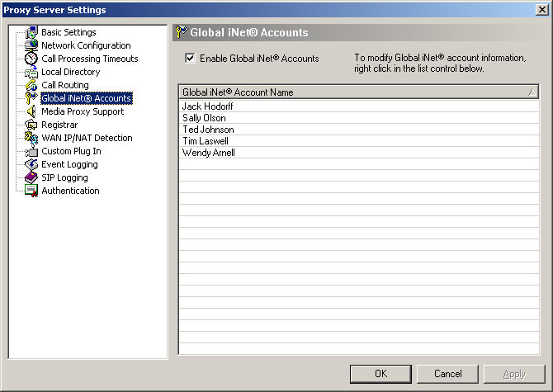Click the Registrar icon
This screenshot has height=392, width=553.
(31, 125)
